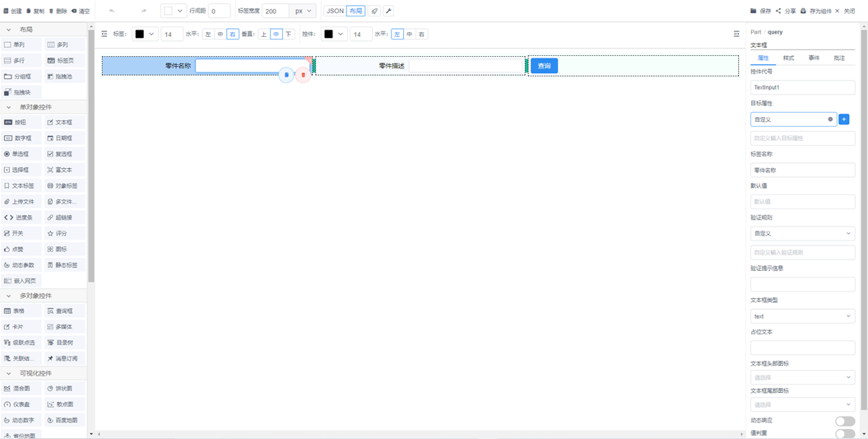
Task: Select the 单列 single column layout
Action: point(22,44)
